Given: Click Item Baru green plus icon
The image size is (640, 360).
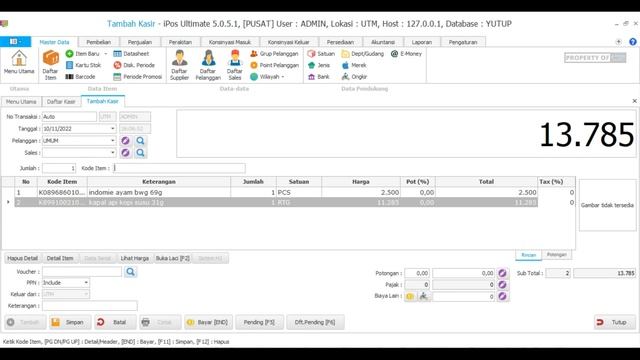Looking at the screenshot, I should 69,53.
